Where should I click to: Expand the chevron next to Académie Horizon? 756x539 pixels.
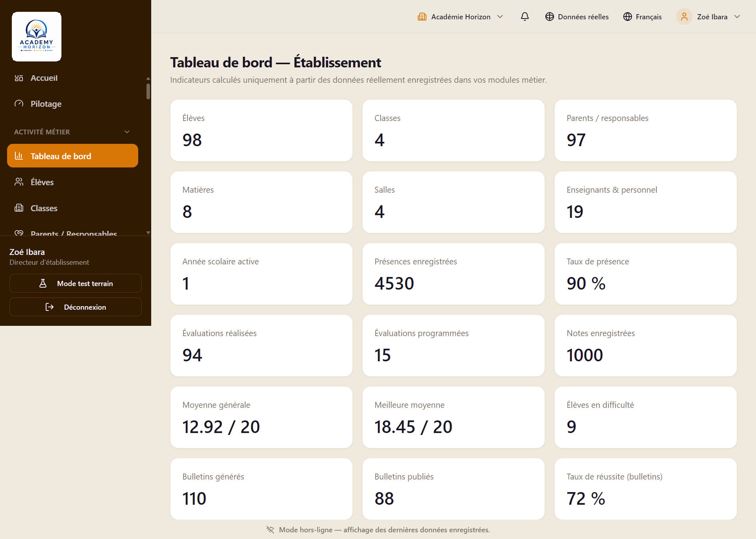(500, 17)
